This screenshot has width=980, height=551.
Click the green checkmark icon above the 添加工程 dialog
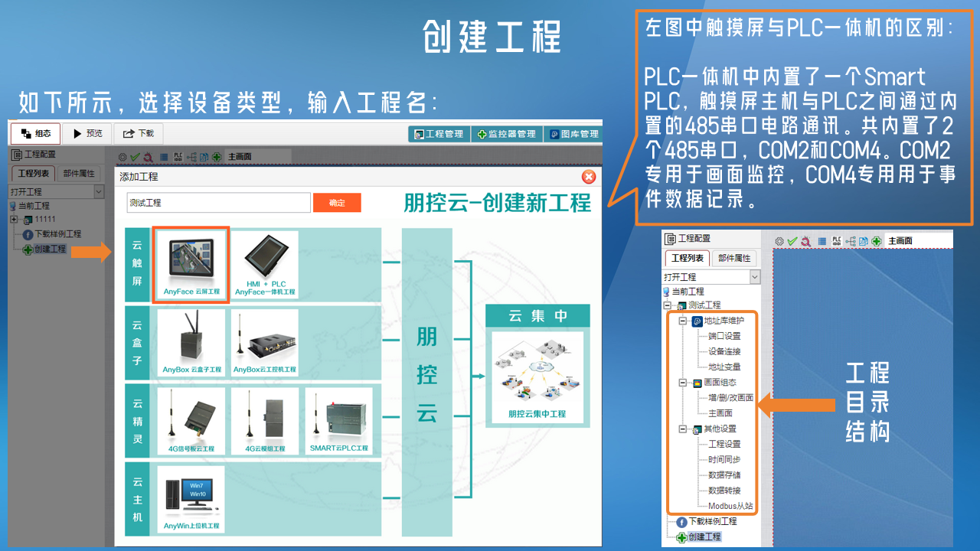[135, 157]
